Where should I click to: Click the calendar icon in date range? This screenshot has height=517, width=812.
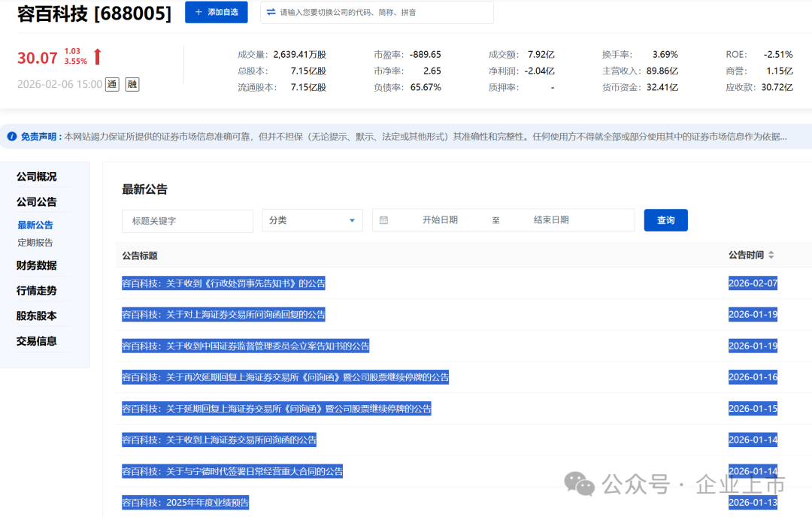click(383, 220)
